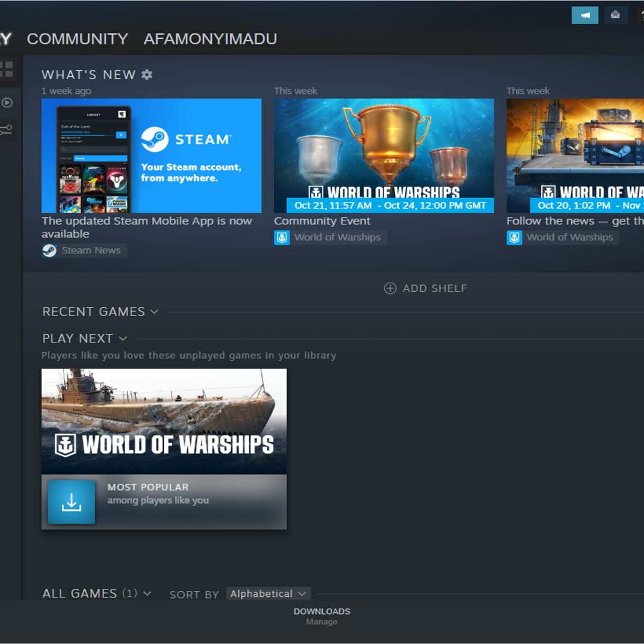Switch to grid view in sidebar
Screen dimensions: 644x644
pos(6,69)
